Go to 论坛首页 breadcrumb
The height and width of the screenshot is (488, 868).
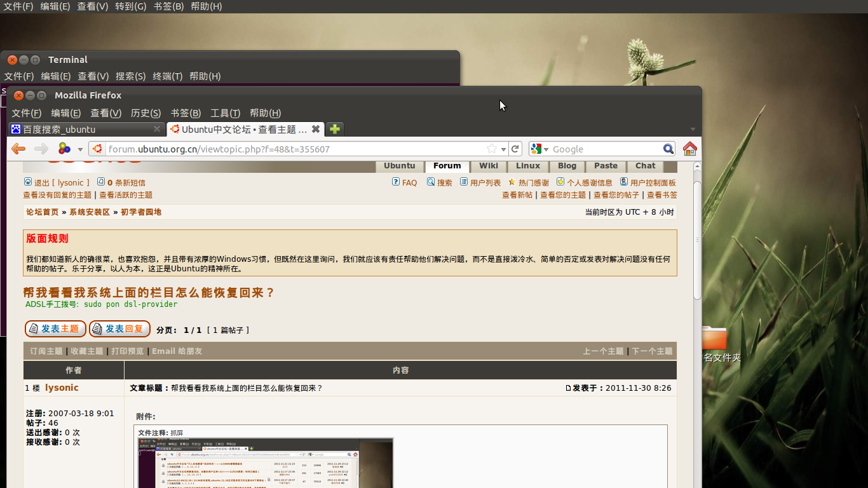click(43, 212)
